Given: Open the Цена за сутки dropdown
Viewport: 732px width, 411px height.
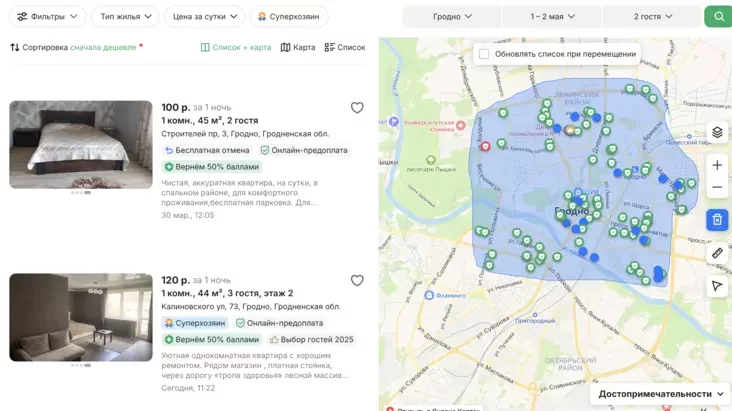Looking at the screenshot, I should point(204,17).
